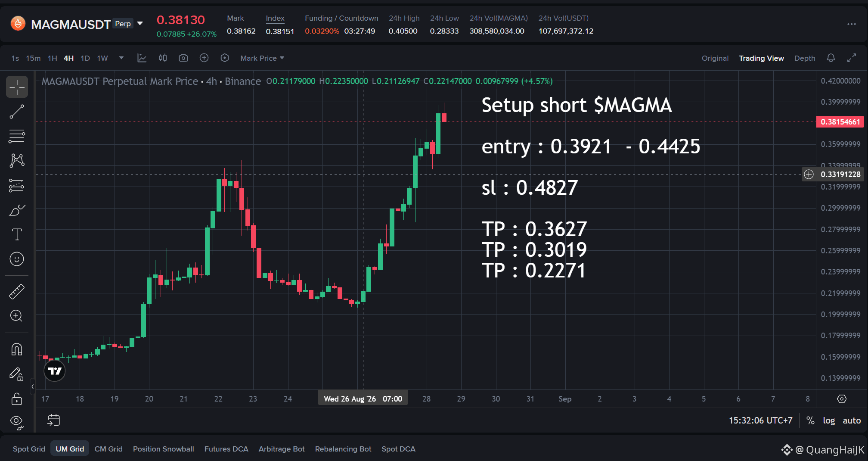The image size is (868, 461).
Task: Select the 1s interval
Action: 15,58
